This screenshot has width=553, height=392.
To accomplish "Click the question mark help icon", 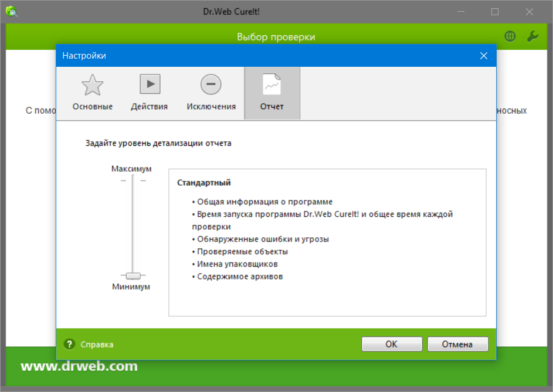I will (x=69, y=344).
